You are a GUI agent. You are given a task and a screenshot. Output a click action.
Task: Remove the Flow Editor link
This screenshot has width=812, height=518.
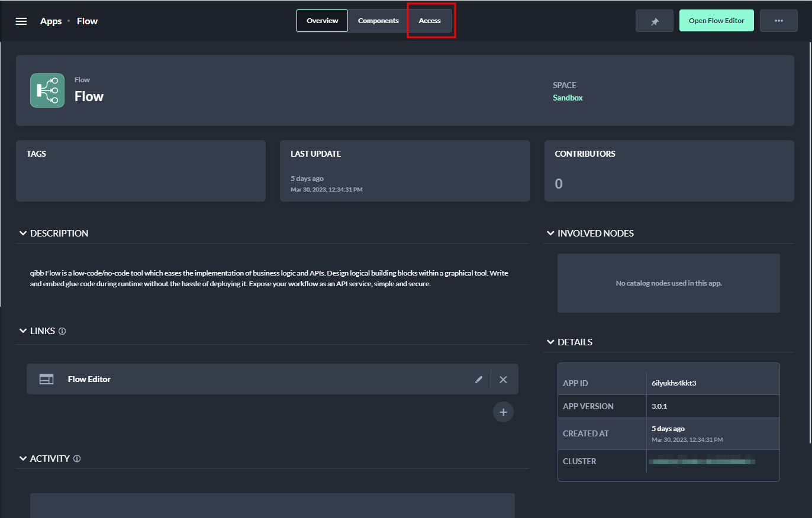(x=503, y=380)
